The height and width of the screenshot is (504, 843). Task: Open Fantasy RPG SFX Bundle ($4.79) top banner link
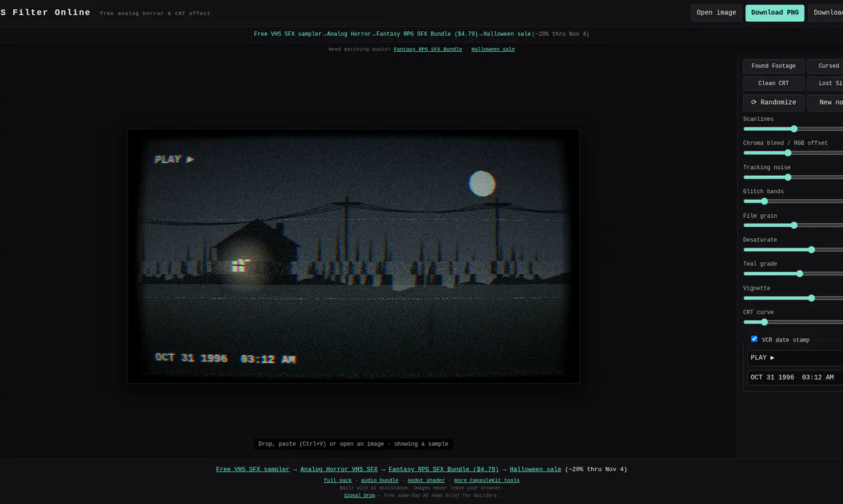pyautogui.click(x=427, y=34)
